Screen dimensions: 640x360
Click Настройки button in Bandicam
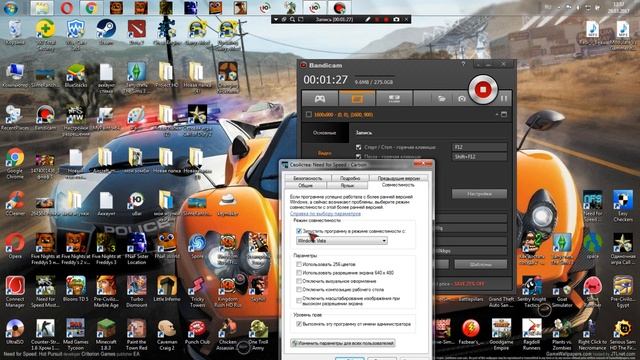tap(480, 194)
